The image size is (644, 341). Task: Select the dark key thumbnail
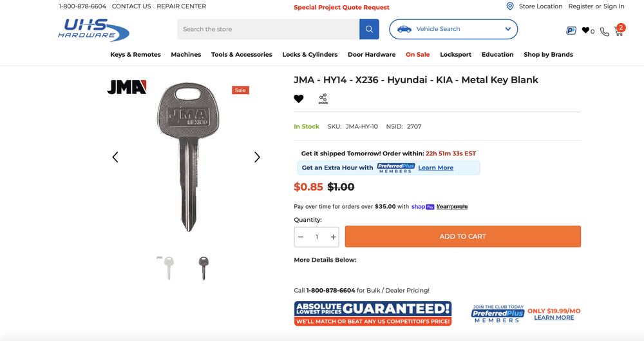[204, 268]
